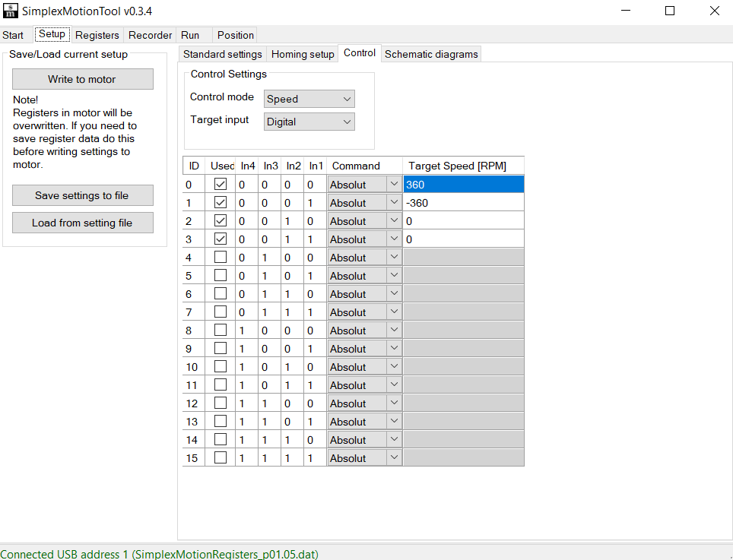This screenshot has height=560, width=733.
Task: Switch to the Homing setup tab
Action: (x=303, y=53)
